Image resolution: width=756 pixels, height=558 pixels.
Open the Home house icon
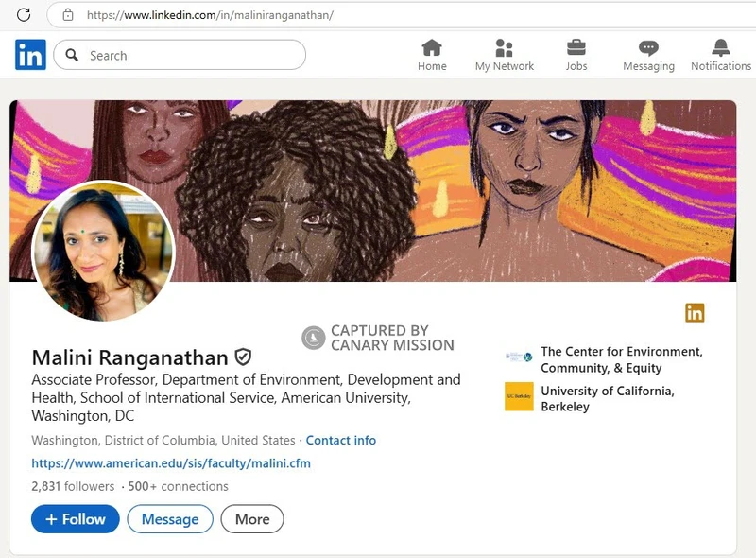coord(432,48)
